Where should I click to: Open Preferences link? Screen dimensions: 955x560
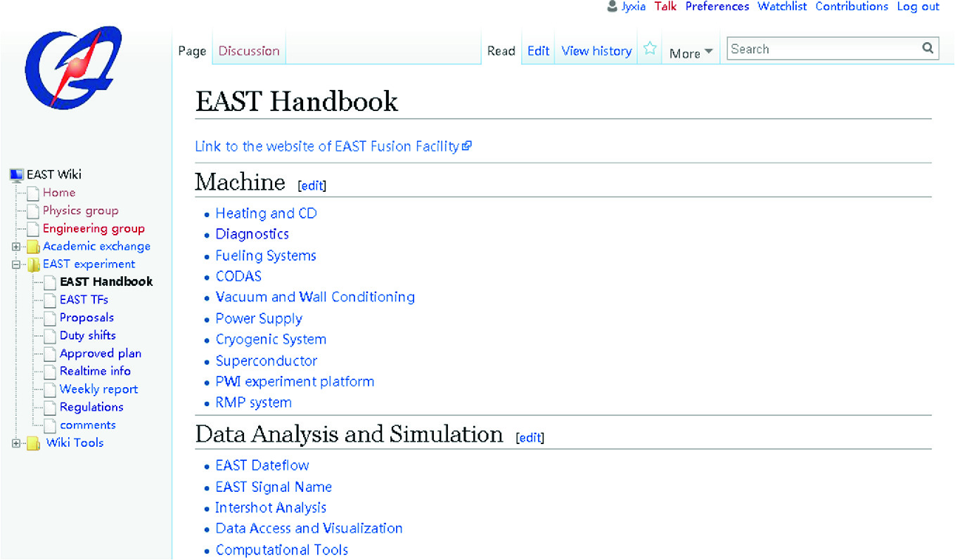click(x=717, y=6)
